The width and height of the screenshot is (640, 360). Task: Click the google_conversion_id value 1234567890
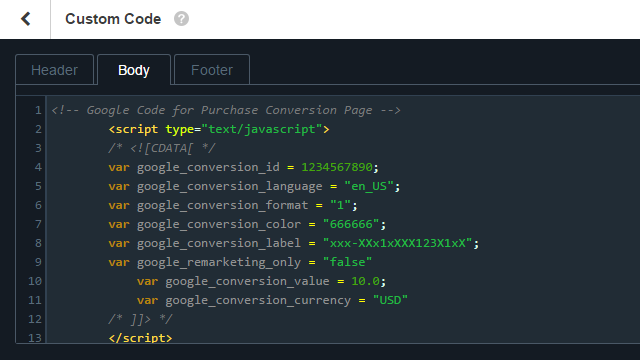pos(337,167)
